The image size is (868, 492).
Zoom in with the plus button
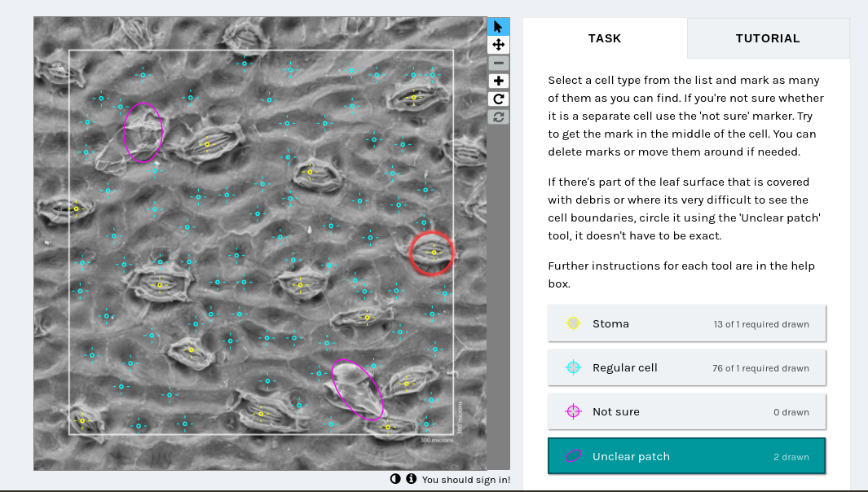click(498, 81)
